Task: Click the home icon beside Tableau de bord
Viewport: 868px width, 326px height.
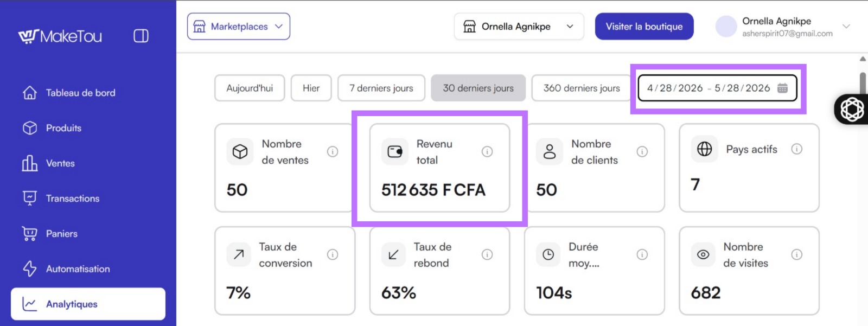Action: click(x=30, y=93)
